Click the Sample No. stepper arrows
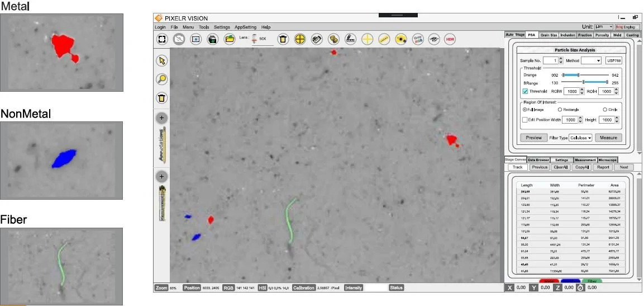Image resolution: width=644 pixels, height=306 pixels. pyautogui.click(x=561, y=60)
